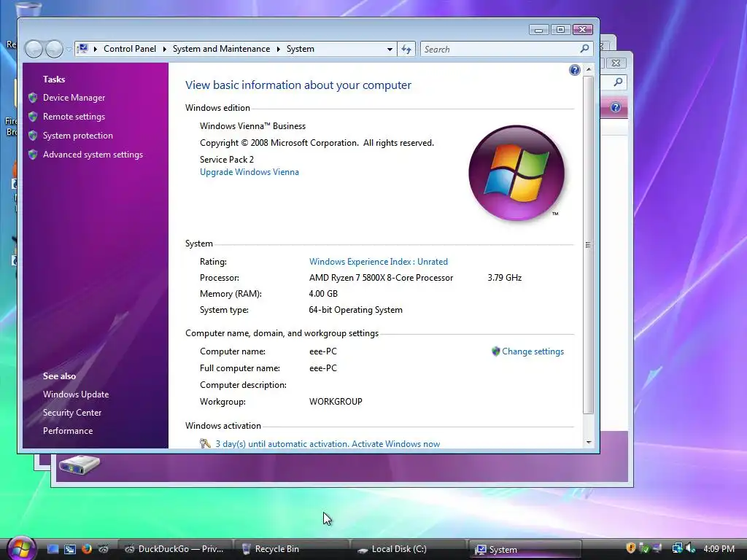Open the Start menu orb

click(x=20, y=548)
